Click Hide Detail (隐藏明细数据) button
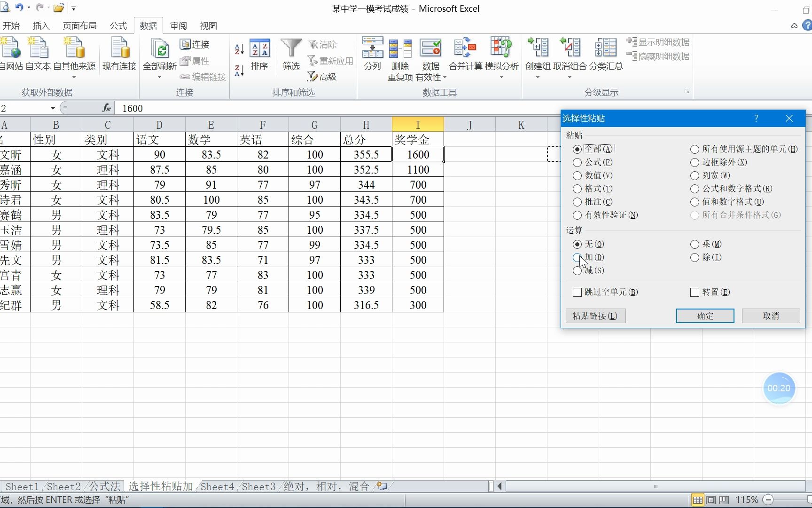 click(658, 56)
